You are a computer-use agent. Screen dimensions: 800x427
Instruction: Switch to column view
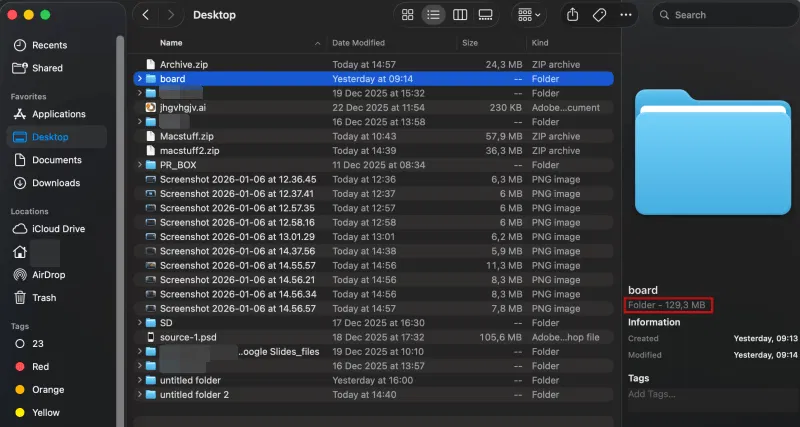point(460,15)
